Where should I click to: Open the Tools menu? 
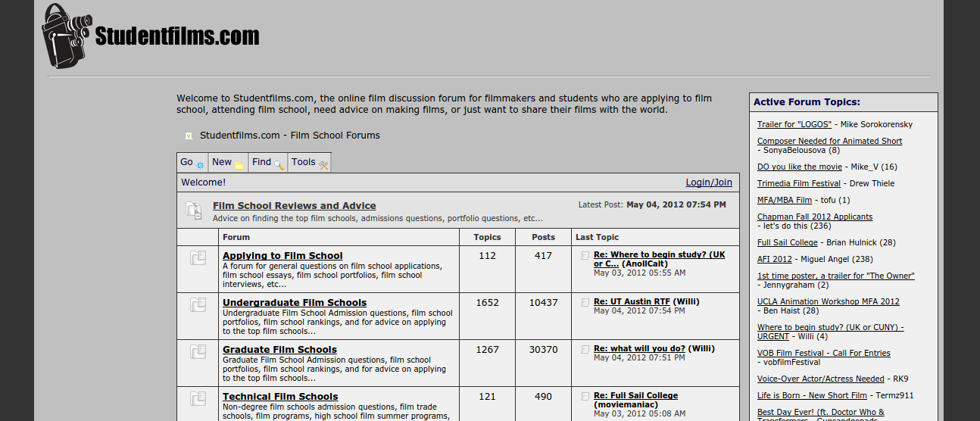click(x=309, y=162)
